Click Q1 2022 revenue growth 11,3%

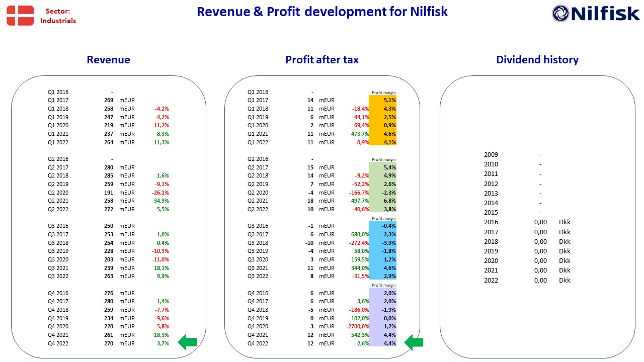(x=162, y=142)
